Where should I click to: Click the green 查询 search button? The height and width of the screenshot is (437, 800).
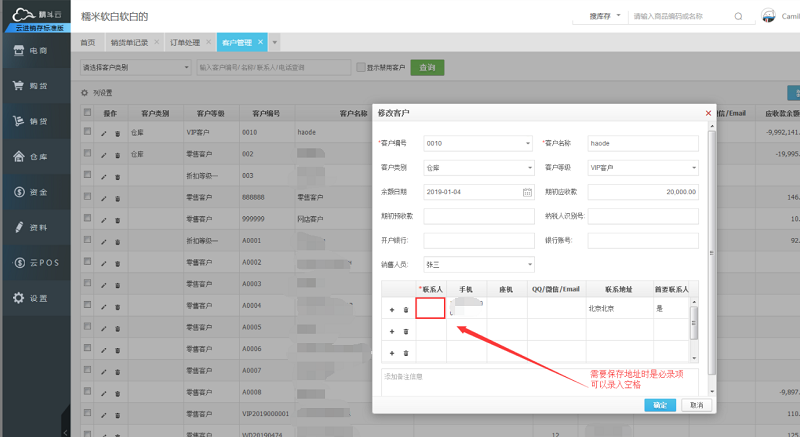(427, 67)
